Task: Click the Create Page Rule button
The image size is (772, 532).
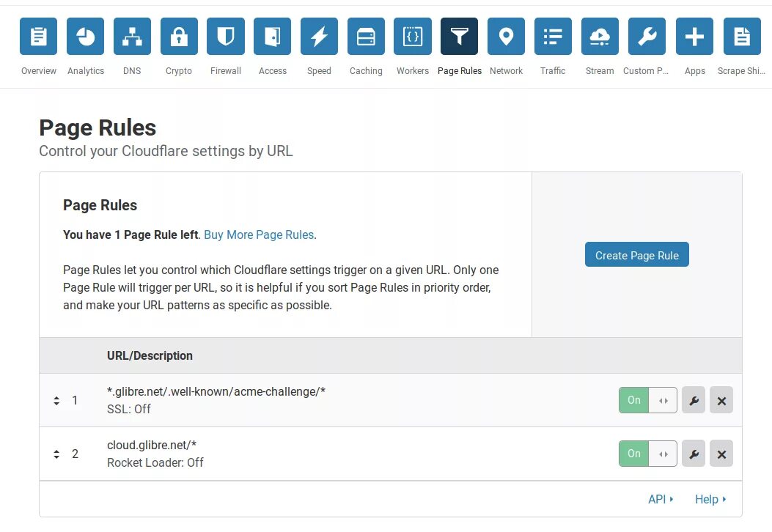Action: (x=636, y=254)
